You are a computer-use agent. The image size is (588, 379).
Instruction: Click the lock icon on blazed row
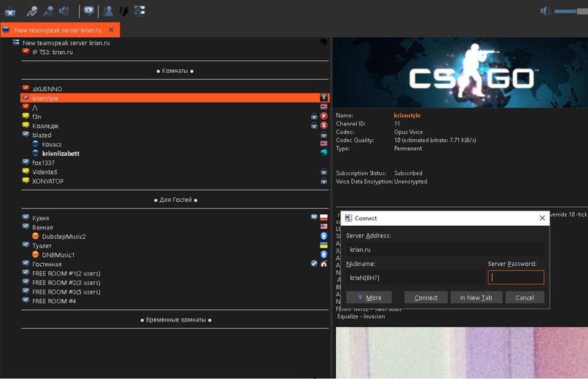point(324,135)
